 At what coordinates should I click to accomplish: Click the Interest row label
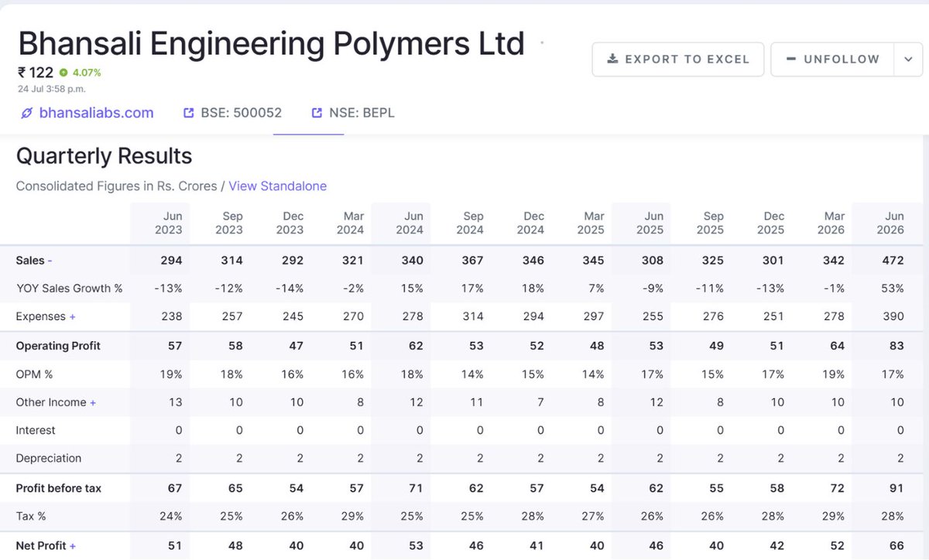(x=36, y=430)
